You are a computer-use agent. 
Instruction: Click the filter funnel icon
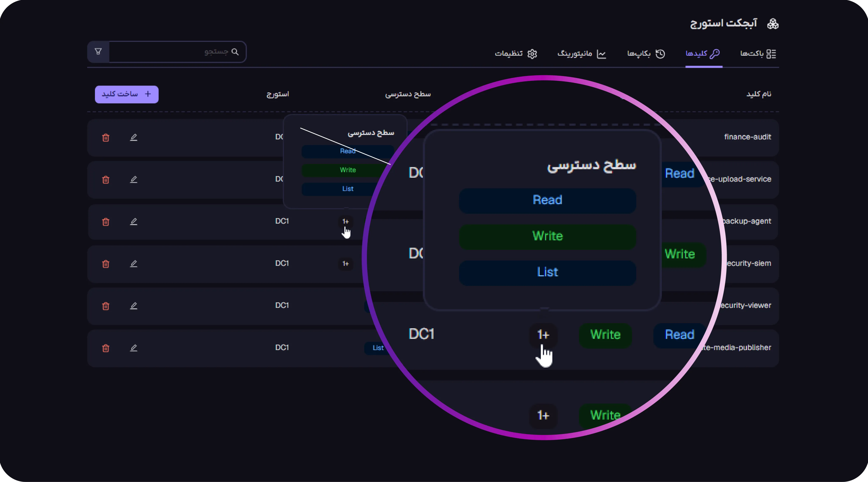98,51
